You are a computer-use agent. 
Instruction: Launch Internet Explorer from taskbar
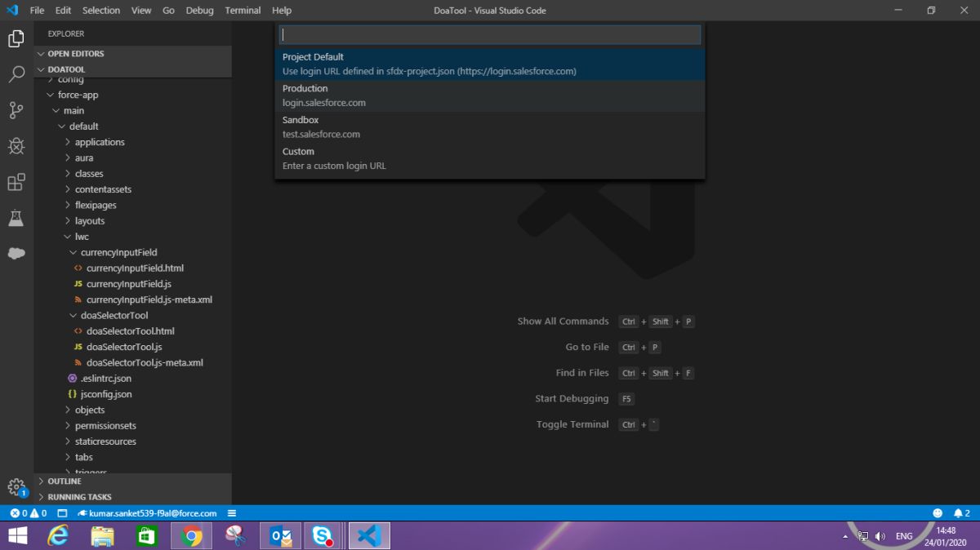click(x=58, y=536)
